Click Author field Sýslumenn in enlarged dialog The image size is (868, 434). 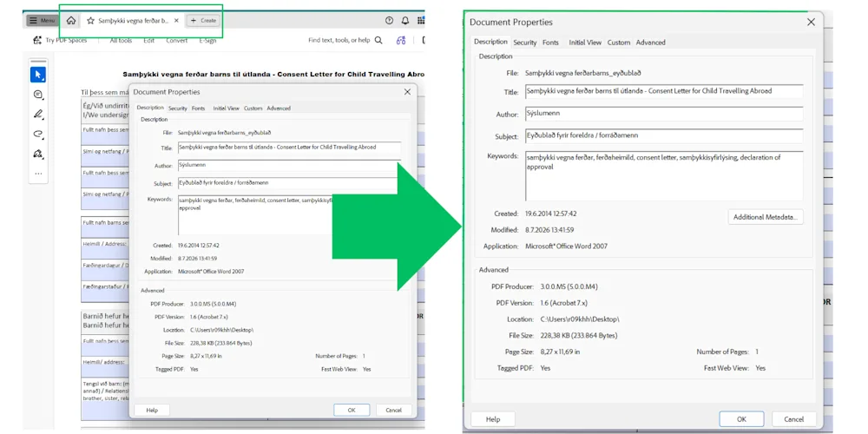(x=664, y=114)
